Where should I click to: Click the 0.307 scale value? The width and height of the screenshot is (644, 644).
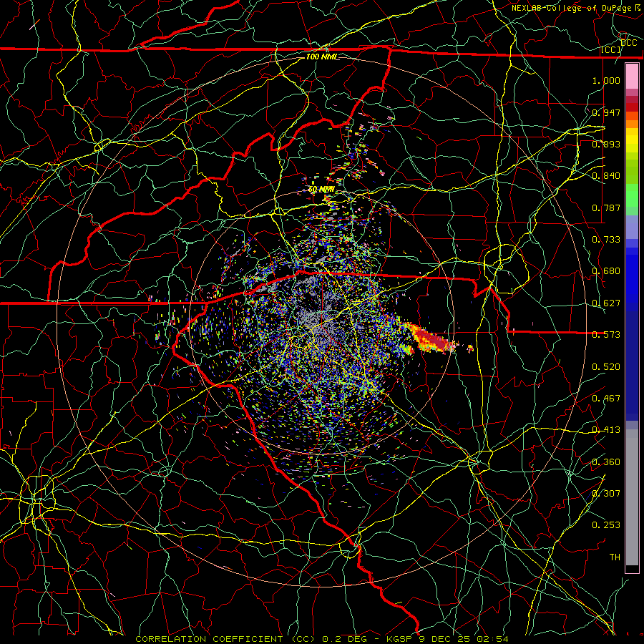point(606,493)
